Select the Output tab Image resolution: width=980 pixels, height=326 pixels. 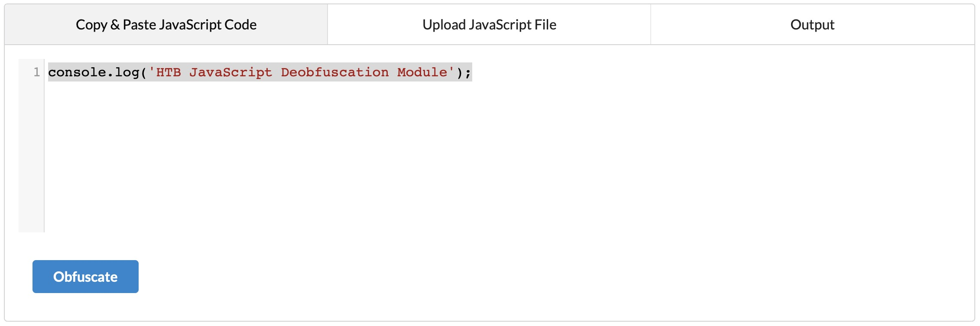click(x=812, y=25)
